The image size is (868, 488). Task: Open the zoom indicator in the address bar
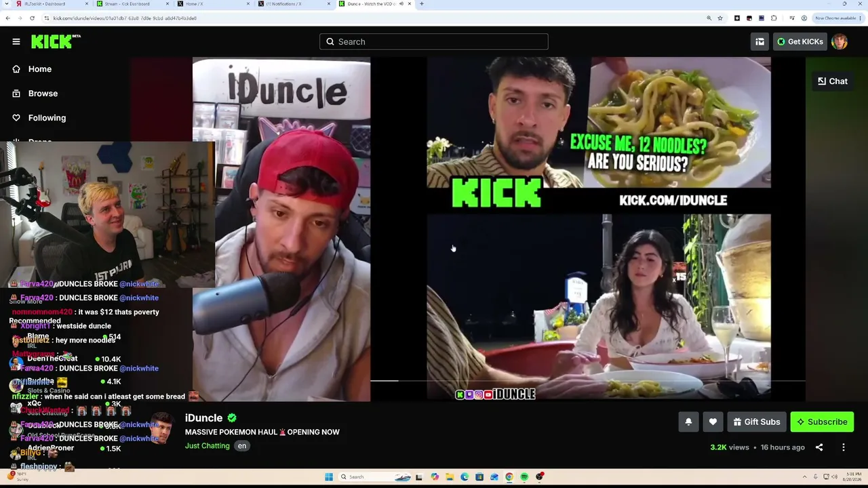(709, 18)
